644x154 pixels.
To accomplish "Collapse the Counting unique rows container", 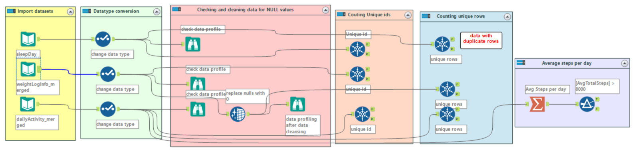I will pos(507,17).
